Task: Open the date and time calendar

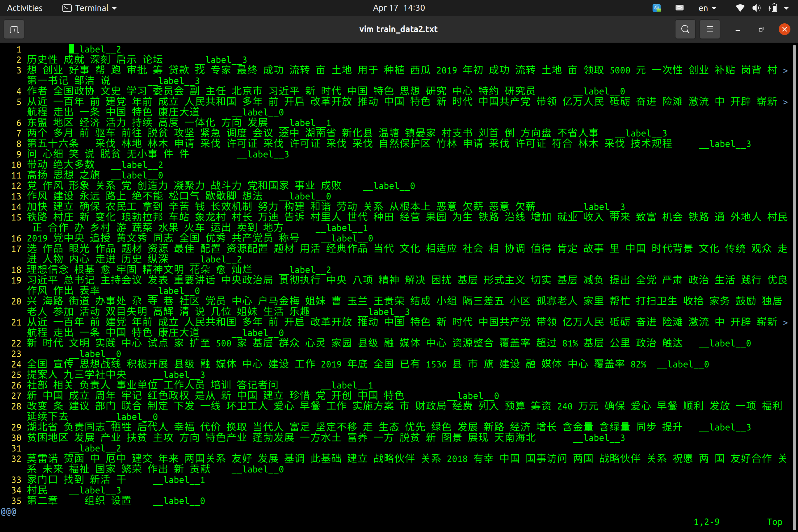Action: tap(399, 8)
